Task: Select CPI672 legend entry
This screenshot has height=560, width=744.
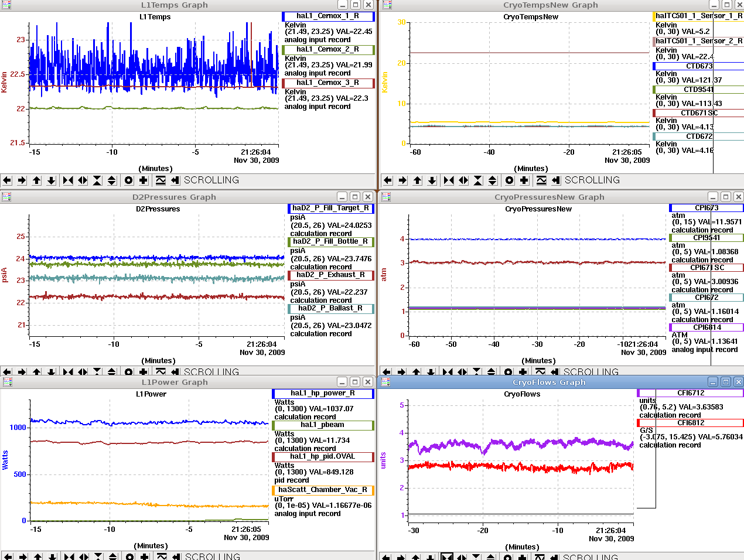Action: tap(707, 298)
